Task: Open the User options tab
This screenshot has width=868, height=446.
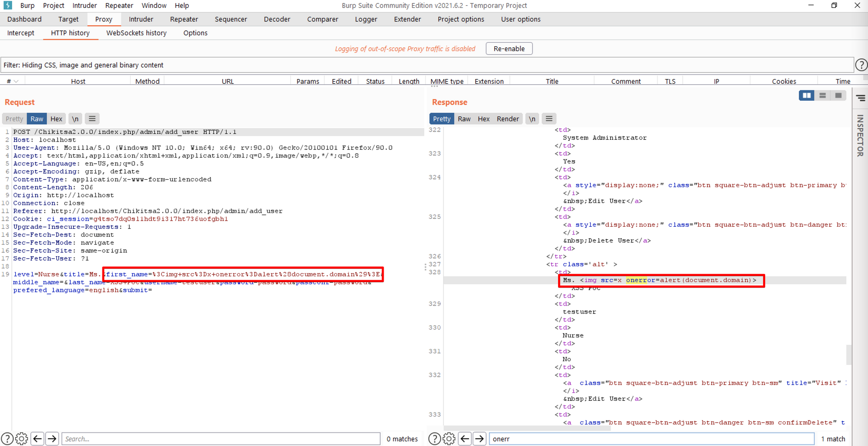Action: 521,19
